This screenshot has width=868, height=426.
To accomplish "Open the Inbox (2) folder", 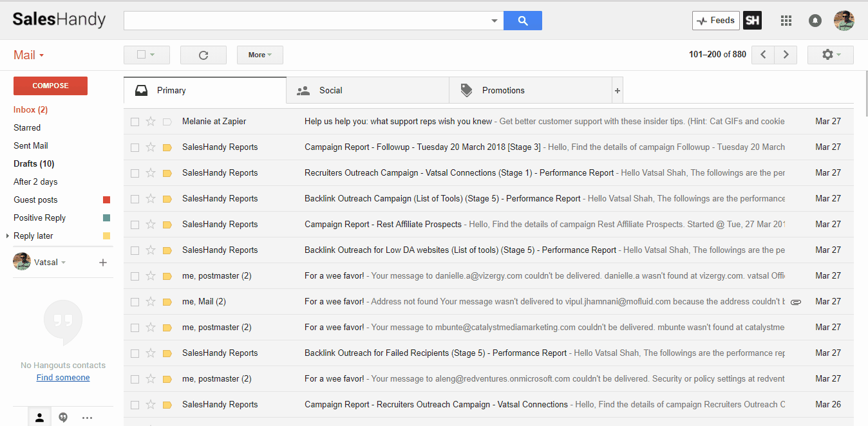I will [31, 109].
